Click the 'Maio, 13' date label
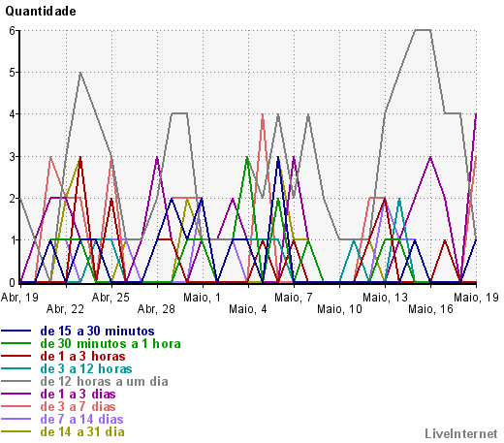The width and height of the screenshot is (504, 443). (385, 298)
